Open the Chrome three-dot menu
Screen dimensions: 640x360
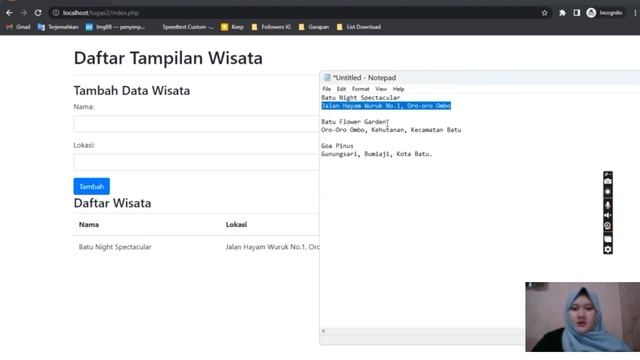coord(635,13)
